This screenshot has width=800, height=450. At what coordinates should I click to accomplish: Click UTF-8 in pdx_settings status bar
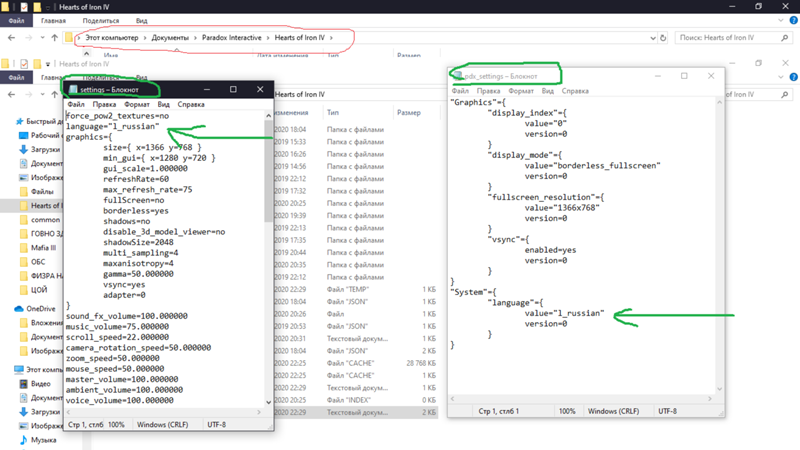(x=667, y=411)
